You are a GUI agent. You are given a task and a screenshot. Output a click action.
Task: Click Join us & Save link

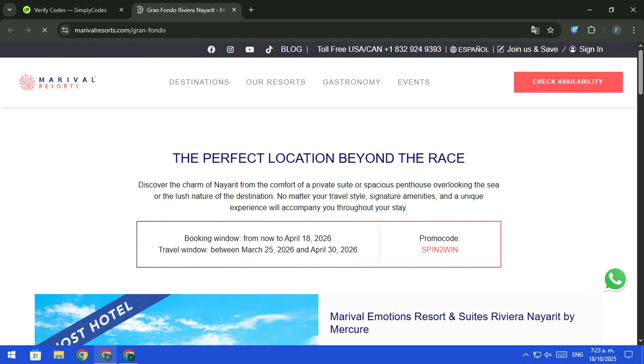528,49
